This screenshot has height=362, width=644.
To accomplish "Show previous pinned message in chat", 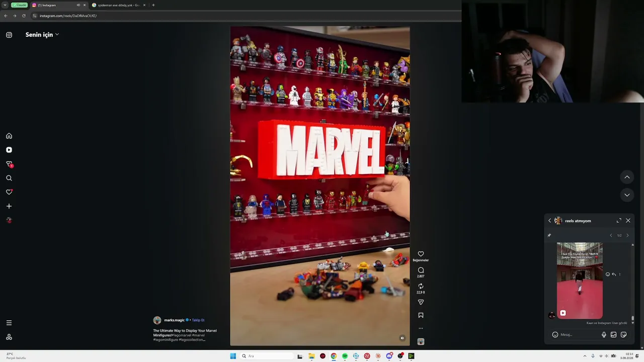I will pos(611,235).
